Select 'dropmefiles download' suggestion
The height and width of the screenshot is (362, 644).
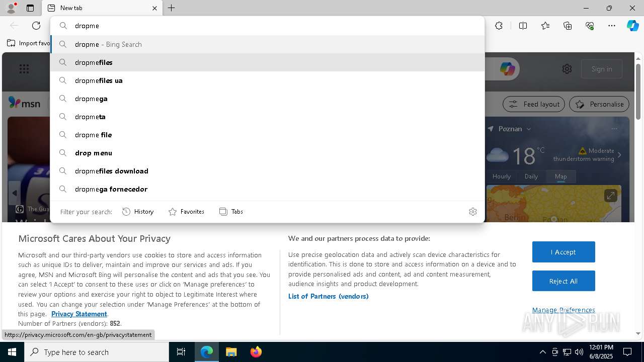pyautogui.click(x=267, y=171)
